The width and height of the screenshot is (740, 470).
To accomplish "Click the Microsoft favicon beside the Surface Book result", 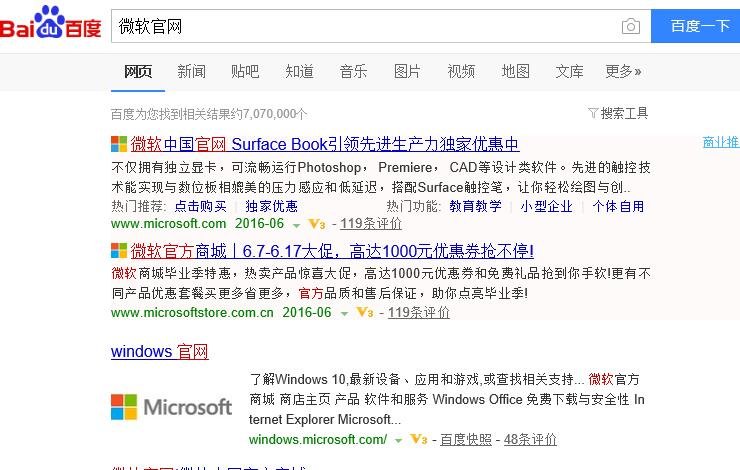I will point(119,144).
